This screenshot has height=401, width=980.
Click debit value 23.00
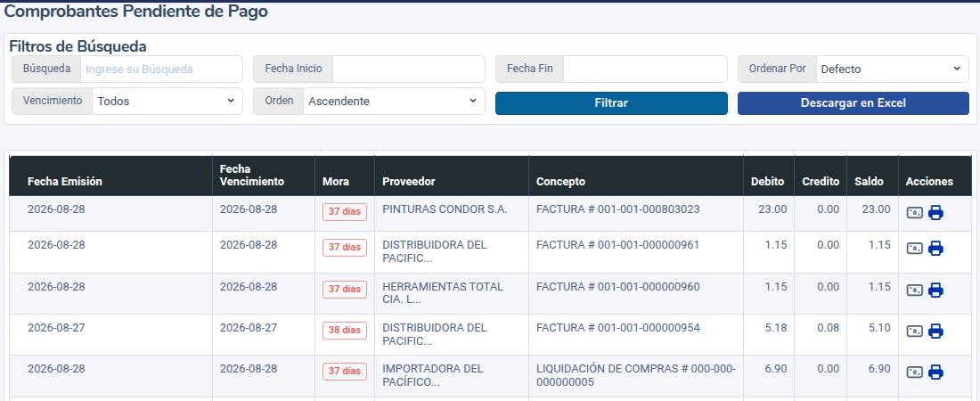click(772, 209)
